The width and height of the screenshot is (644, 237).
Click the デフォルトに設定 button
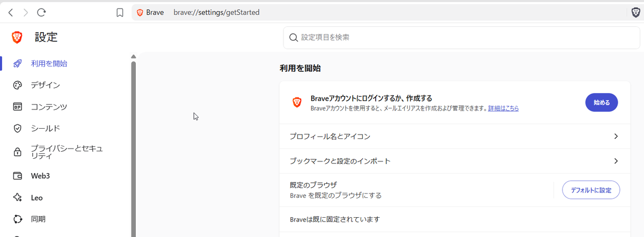point(591,190)
